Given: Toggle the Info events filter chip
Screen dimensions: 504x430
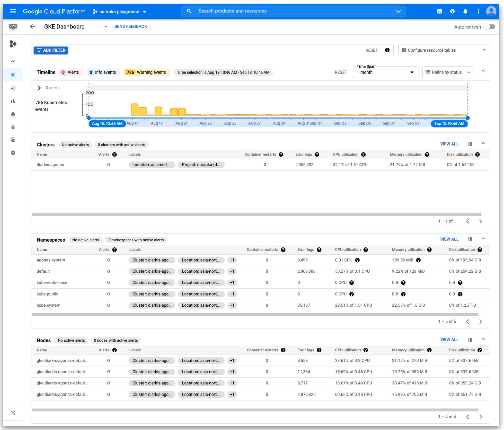Looking at the screenshot, I should [103, 72].
